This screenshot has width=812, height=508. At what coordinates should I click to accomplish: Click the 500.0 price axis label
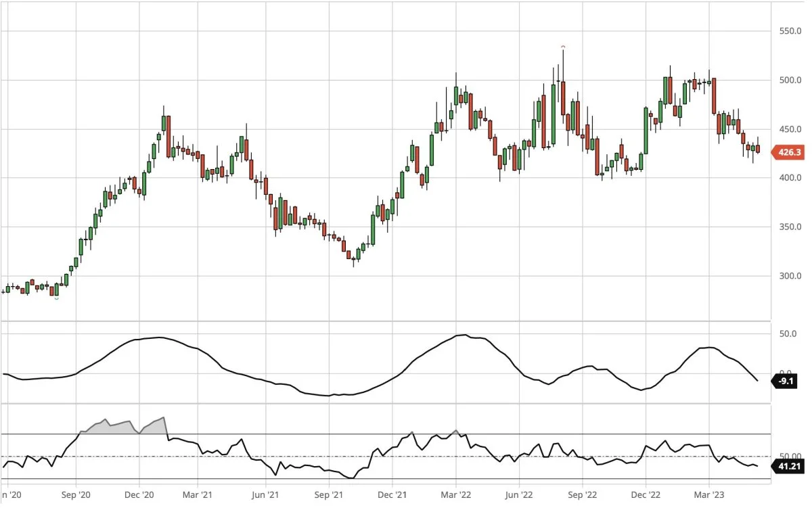[x=789, y=80]
